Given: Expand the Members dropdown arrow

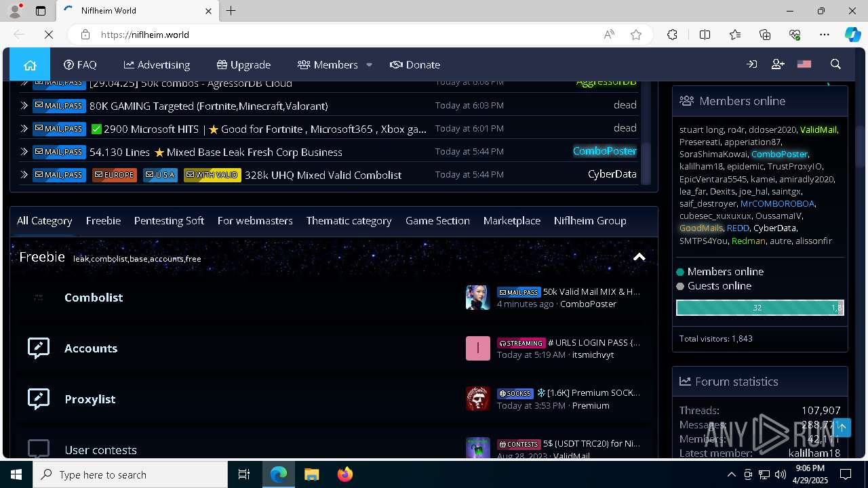Looking at the screenshot, I should pos(369,64).
